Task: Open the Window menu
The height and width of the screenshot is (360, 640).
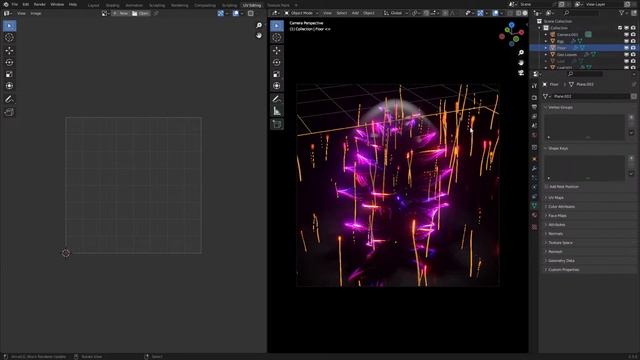Action: 57,4
